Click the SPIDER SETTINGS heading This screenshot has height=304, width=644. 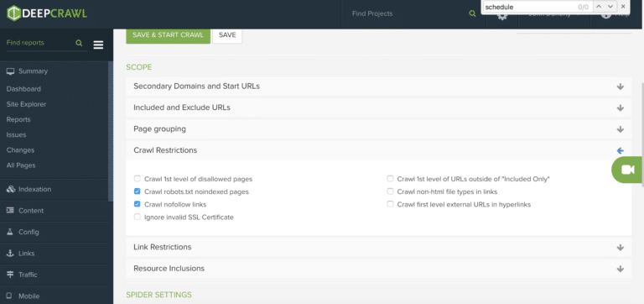[x=158, y=295]
